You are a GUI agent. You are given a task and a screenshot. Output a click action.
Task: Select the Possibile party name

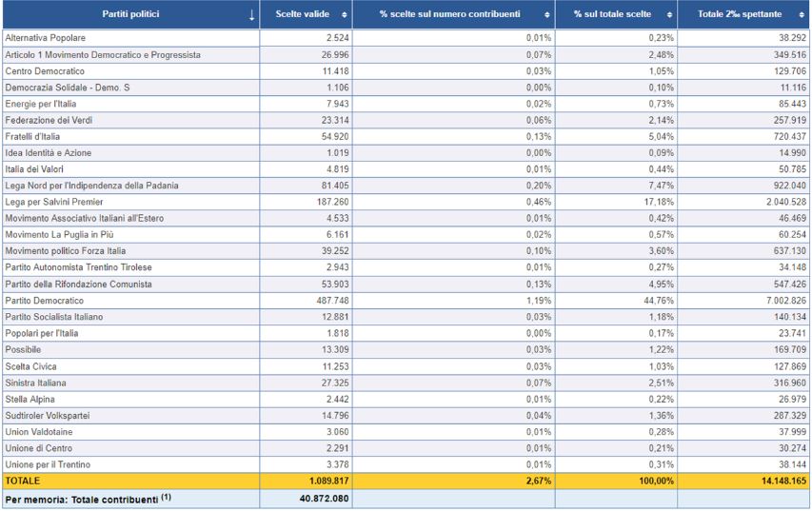click(23, 349)
